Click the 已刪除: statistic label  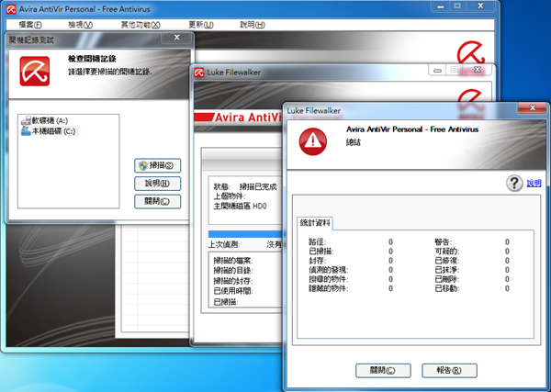(x=447, y=279)
